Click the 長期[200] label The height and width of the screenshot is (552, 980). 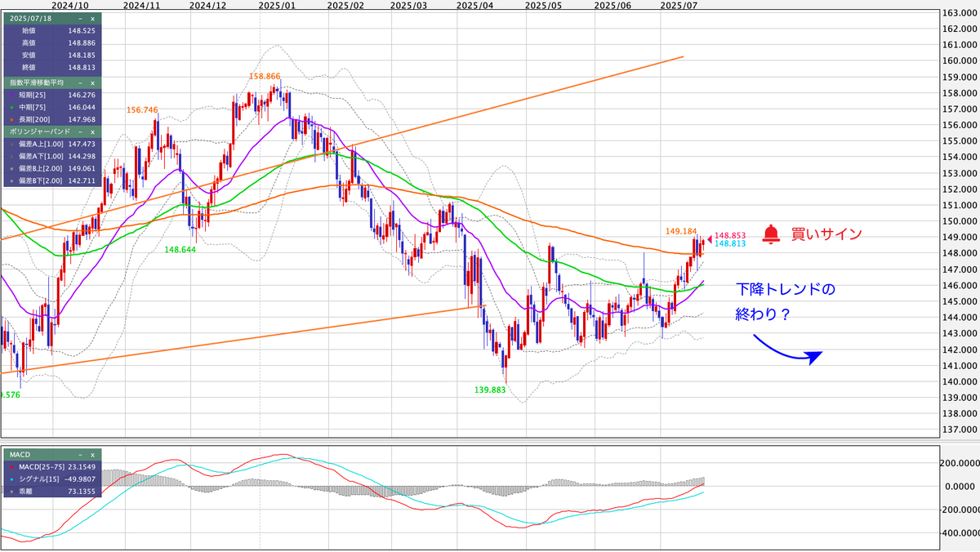pyautogui.click(x=33, y=118)
